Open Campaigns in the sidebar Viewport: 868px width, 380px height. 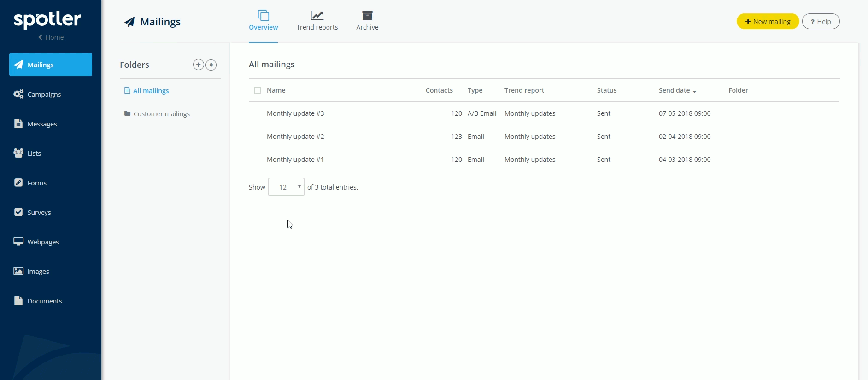click(51, 94)
